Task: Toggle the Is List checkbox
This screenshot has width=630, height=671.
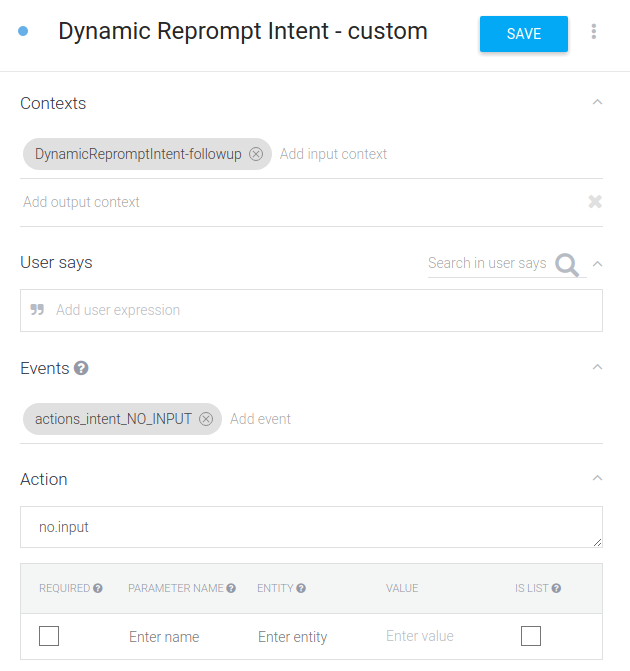Action: point(531,636)
